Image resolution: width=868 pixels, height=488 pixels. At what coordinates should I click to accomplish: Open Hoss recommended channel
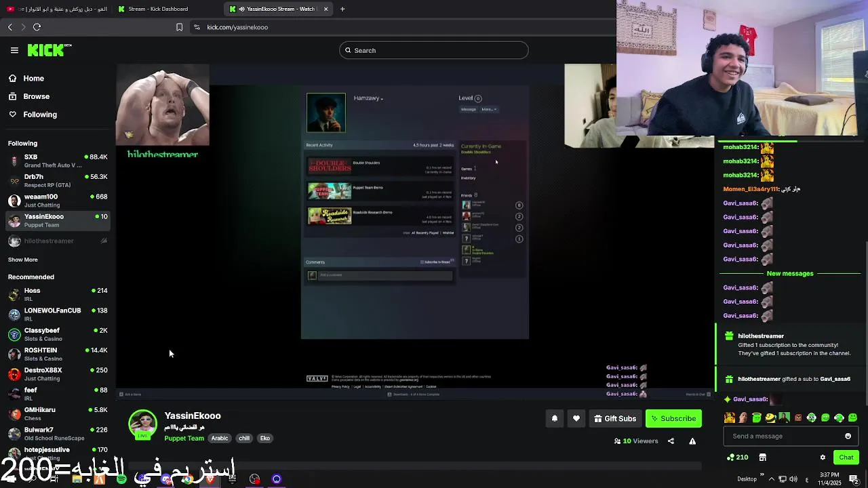58,294
